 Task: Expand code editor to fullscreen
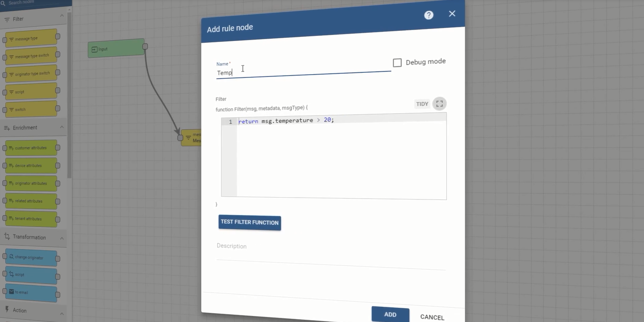[x=439, y=104]
